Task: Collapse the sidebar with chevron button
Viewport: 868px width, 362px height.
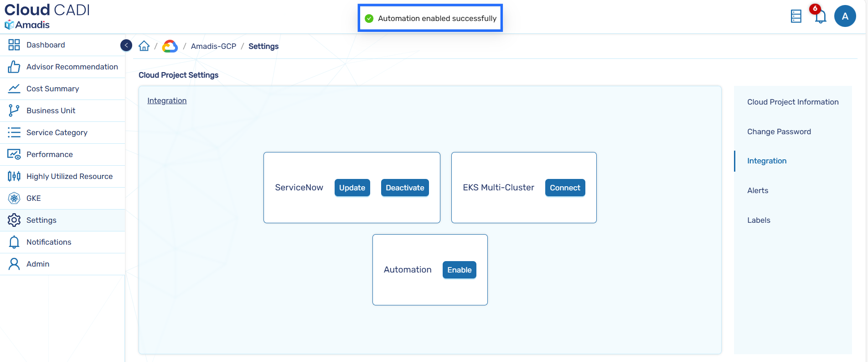Action: (x=126, y=45)
